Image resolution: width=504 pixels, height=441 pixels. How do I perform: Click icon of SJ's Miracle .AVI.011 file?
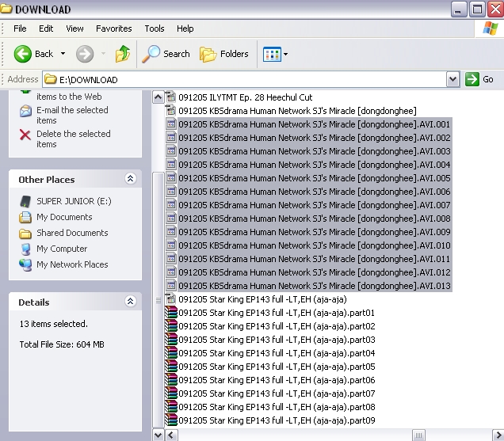point(170,259)
